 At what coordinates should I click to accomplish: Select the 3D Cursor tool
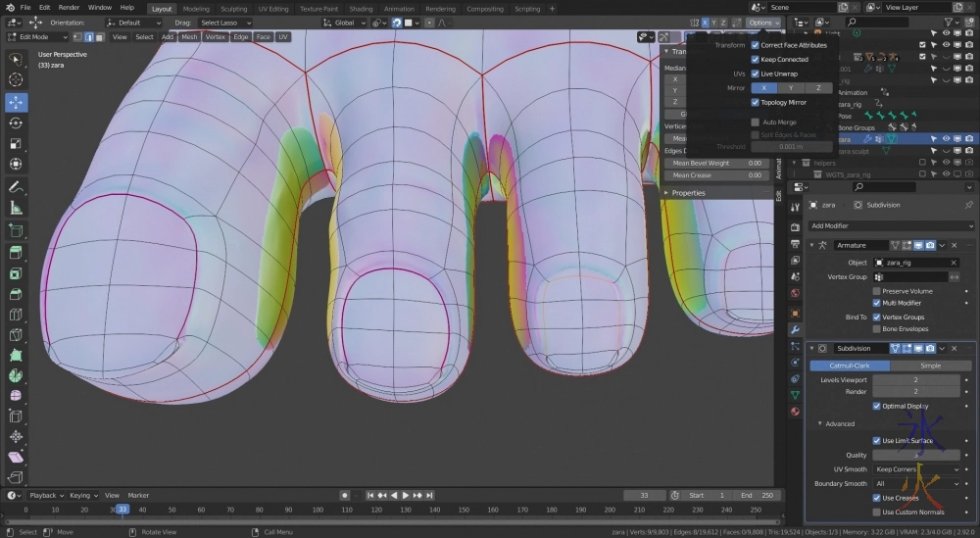tap(16, 80)
